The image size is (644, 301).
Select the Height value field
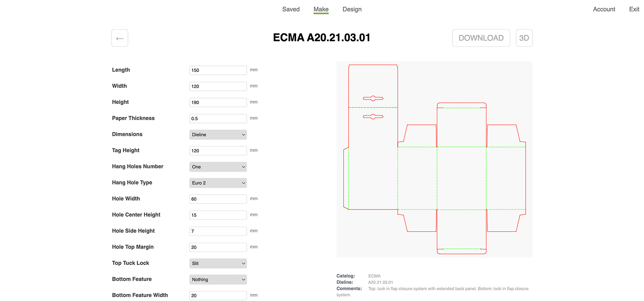tap(218, 102)
